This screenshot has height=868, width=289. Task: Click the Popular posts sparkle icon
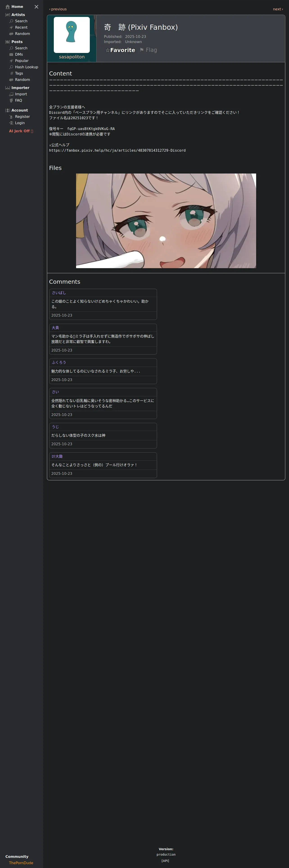click(x=11, y=61)
